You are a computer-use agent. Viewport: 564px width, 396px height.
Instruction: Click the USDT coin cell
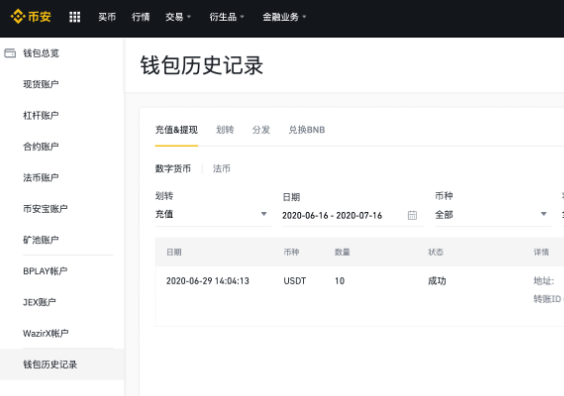point(295,281)
